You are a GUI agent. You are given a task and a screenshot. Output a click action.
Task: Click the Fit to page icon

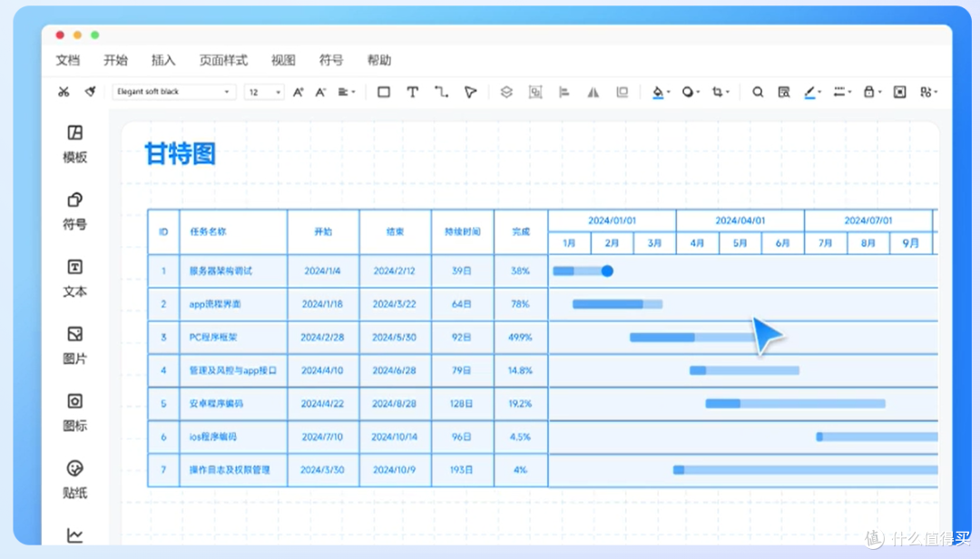point(899,92)
